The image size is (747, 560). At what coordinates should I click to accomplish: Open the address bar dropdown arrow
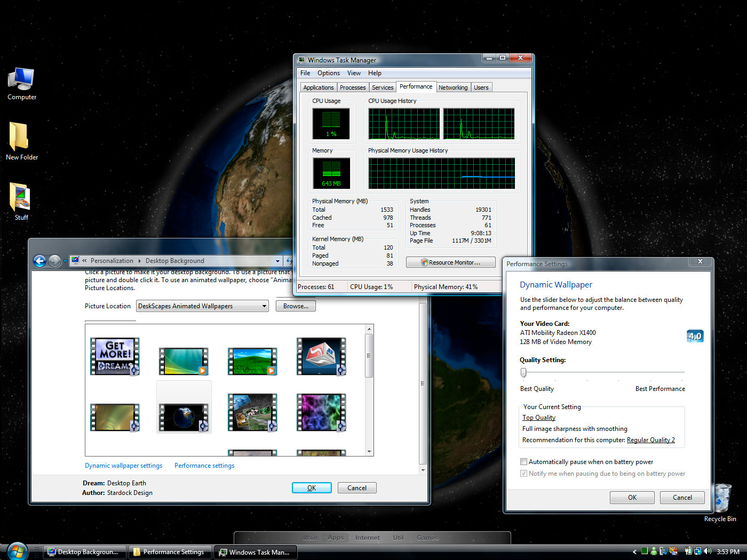click(x=277, y=261)
